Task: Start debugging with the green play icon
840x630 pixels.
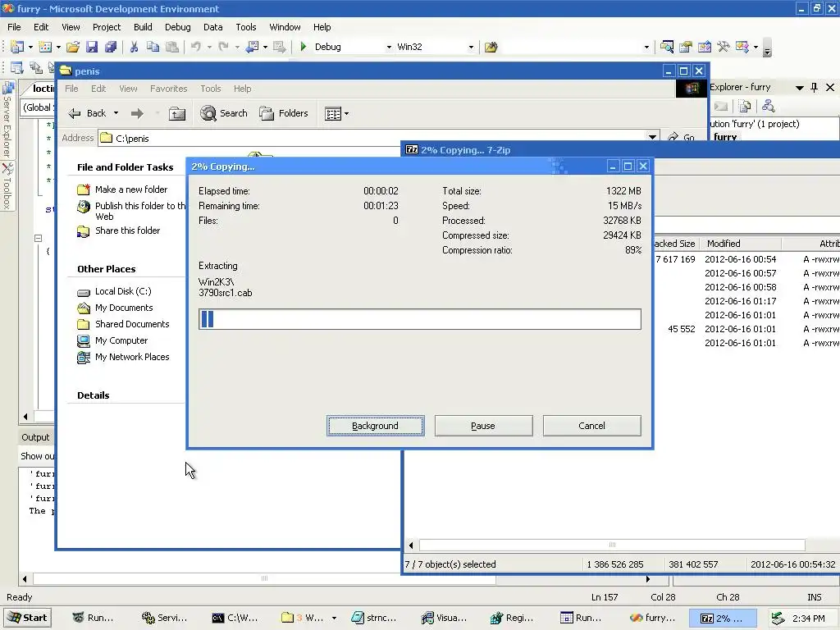Action: [x=304, y=47]
